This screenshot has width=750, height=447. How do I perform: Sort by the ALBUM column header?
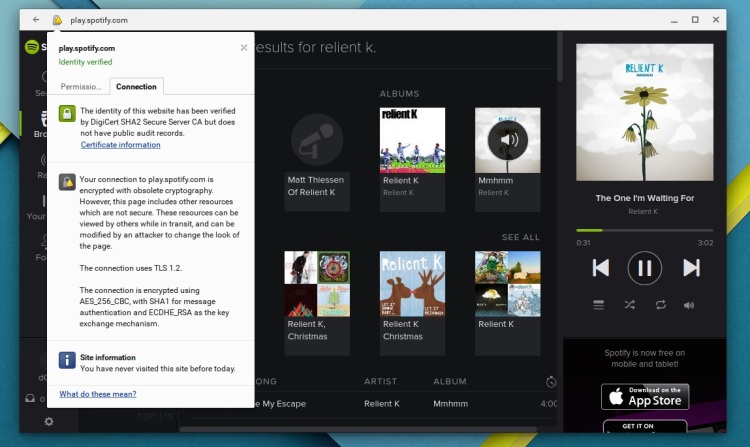coord(450,382)
